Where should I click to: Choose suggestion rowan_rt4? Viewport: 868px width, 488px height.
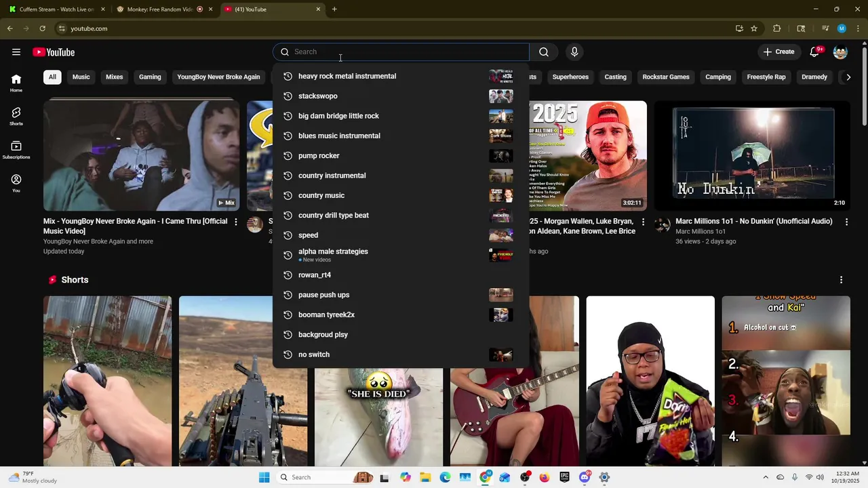click(x=400, y=275)
